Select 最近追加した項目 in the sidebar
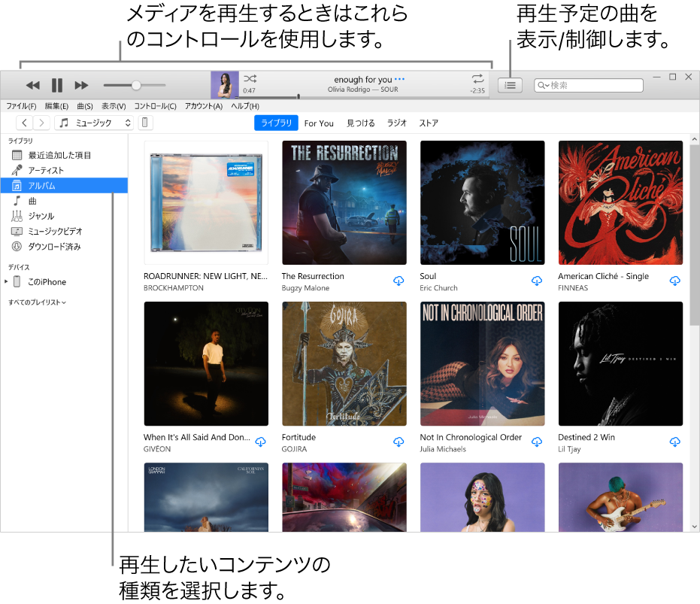 [x=64, y=155]
